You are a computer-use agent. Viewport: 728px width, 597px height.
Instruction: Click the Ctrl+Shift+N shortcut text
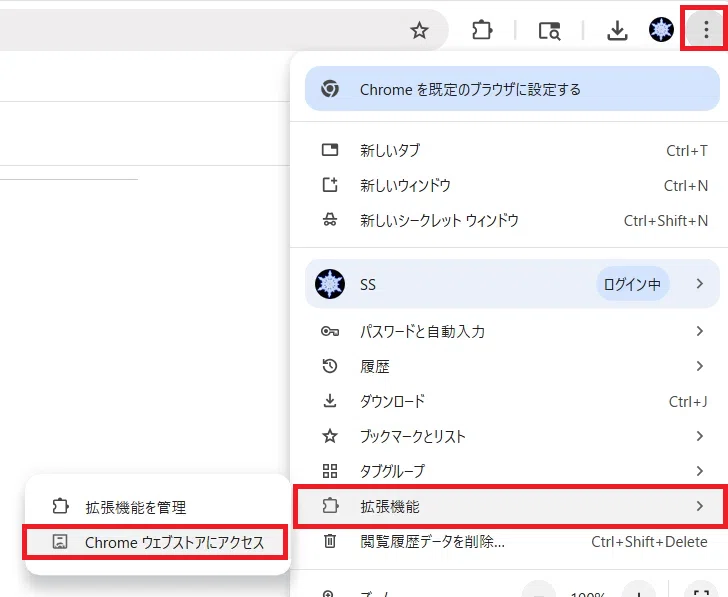click(x=666, y=221)
